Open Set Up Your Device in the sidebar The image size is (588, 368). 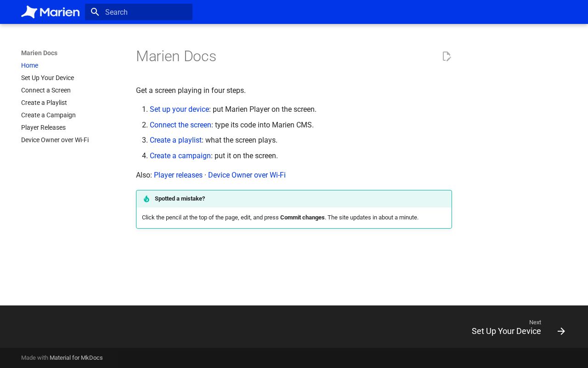click(x=47, y=78)
